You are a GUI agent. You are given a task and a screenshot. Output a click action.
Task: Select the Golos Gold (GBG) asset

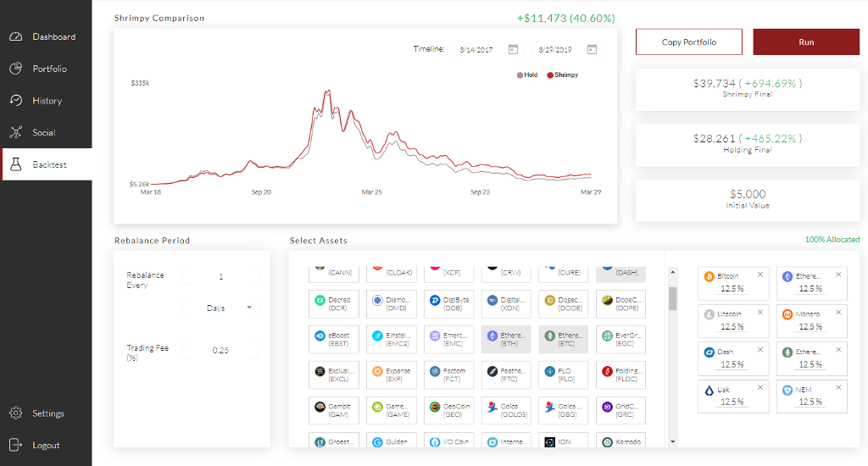[564, 410]
